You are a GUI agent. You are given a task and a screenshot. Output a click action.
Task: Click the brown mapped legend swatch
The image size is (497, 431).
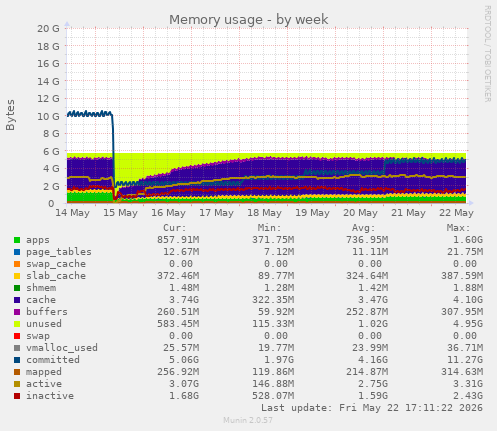point(17,372)
